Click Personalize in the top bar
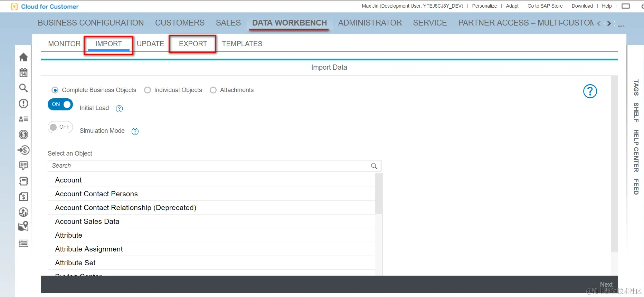 point(484,6)
